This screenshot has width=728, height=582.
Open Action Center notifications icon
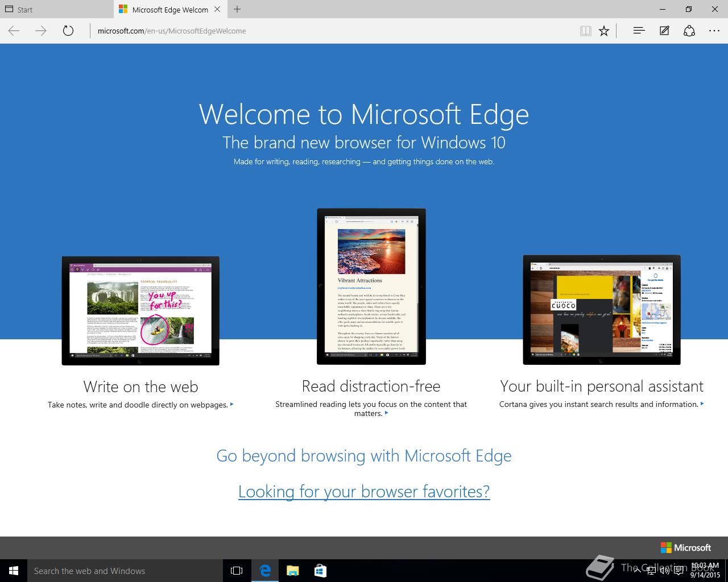pyautogui.click(x=679, y=571)
